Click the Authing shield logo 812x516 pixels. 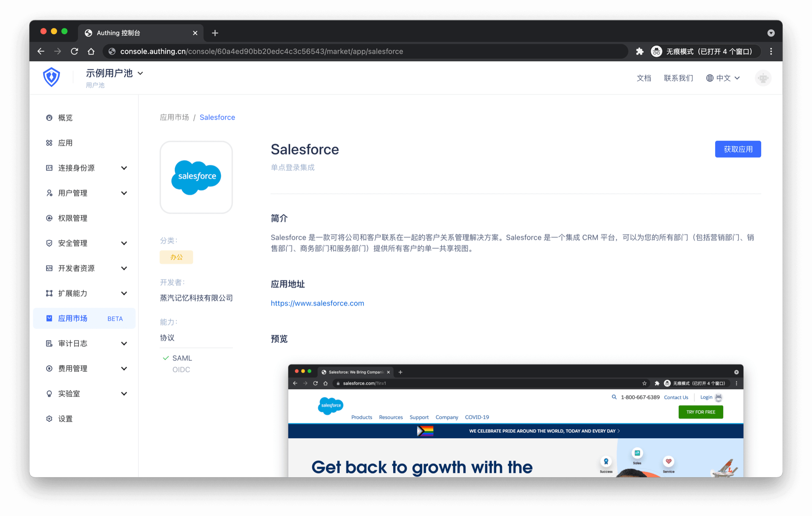pyautogui.click(x=51, y=77)
